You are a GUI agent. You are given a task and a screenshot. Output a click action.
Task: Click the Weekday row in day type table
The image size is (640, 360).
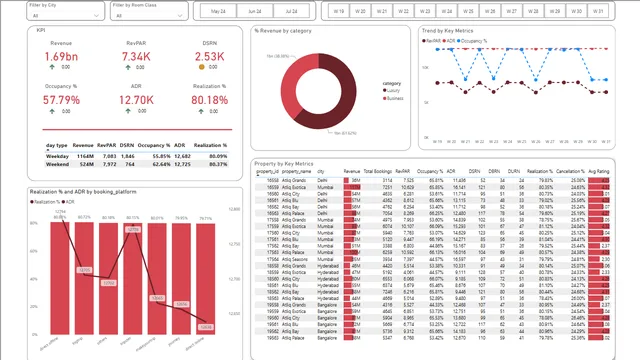point(136,156)
